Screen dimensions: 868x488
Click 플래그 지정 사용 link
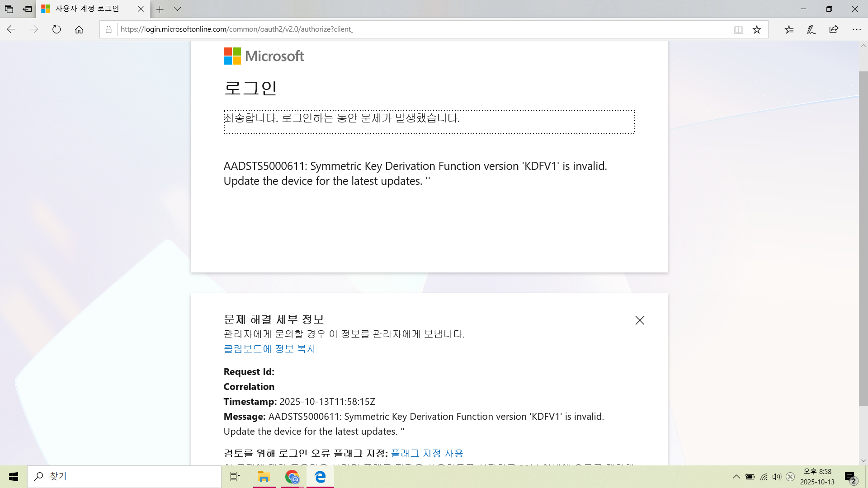tap(427, 453)
